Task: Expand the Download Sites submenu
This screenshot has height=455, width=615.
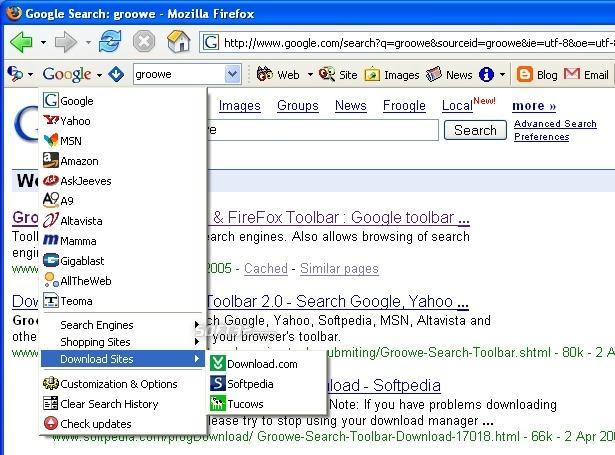Action: [x=123, y=359]
